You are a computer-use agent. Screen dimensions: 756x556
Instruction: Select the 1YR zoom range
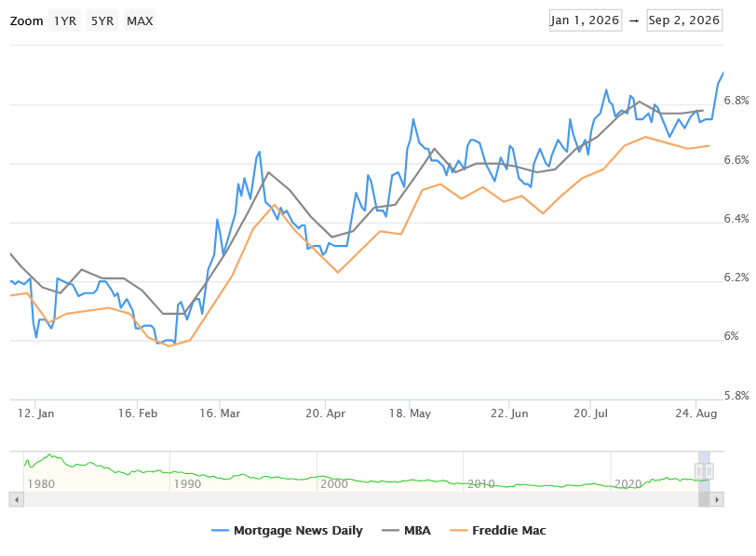click(x=64, y=20)
